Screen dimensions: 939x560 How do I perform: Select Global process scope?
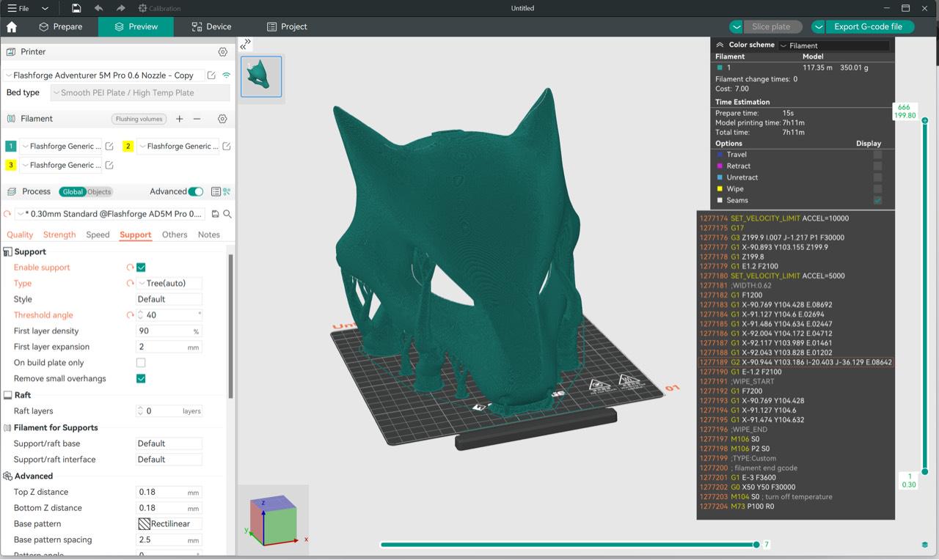[73, 192]
